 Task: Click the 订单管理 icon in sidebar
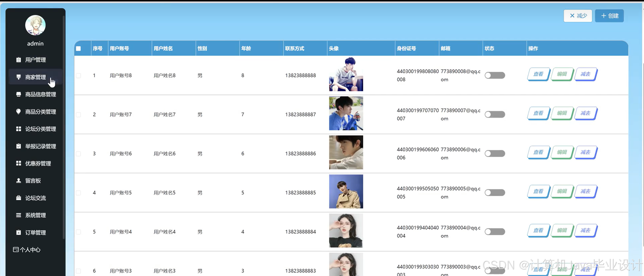(18, 233)
